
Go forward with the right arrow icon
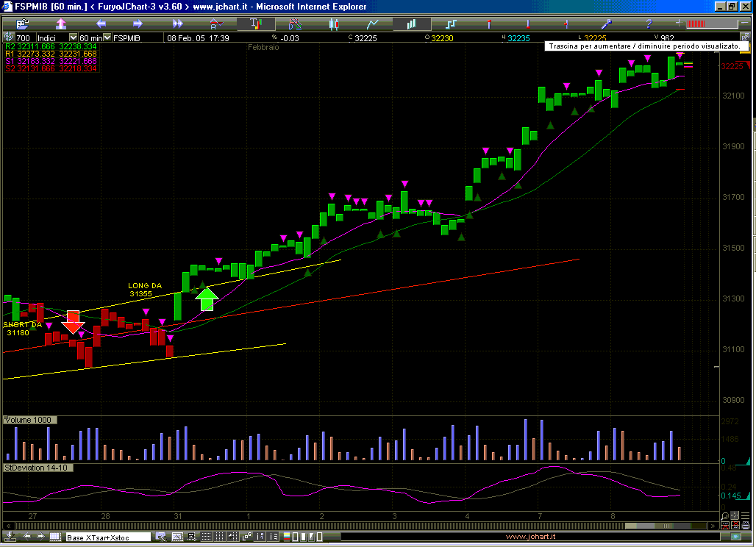click(x=138, y=24)
